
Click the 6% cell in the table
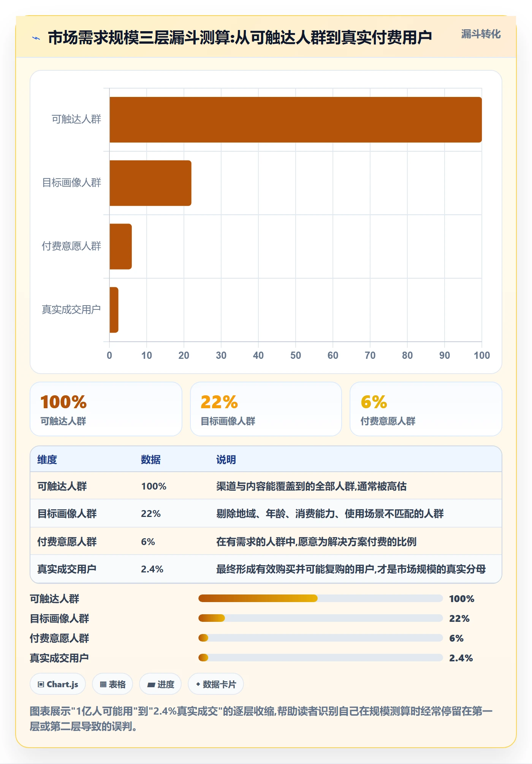[x=148, y=542]
